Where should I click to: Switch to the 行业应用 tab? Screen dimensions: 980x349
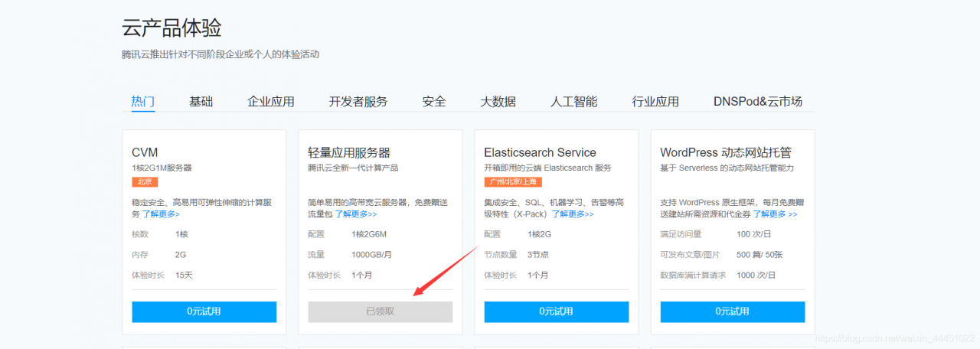(x=655, y=102)
